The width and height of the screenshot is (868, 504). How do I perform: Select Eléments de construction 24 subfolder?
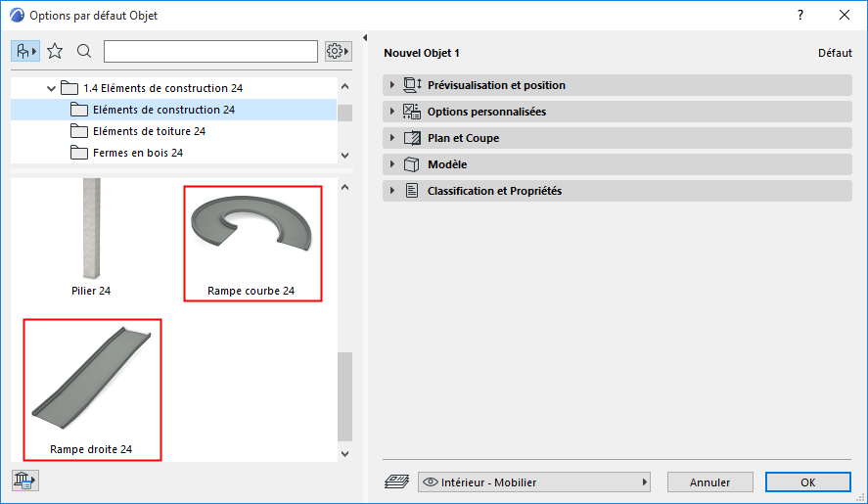(x=173, y=110)
